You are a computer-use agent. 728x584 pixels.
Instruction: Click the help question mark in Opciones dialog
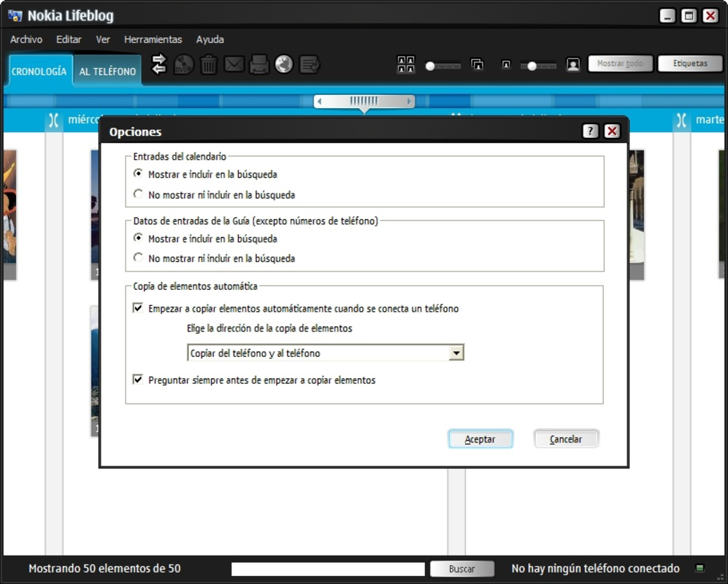(590, 131)
